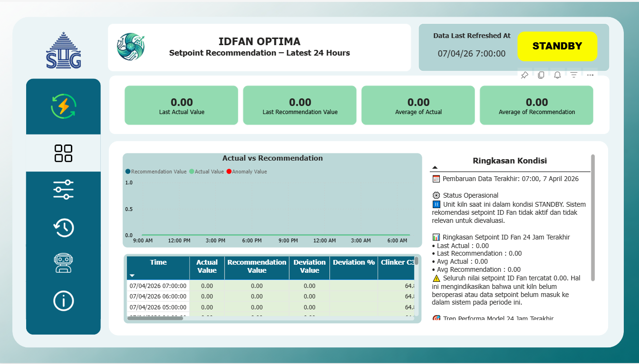Click the table's horizontal scrollbar thumb
This screenshot has height=364, width=639.
[x=155, y=318]
